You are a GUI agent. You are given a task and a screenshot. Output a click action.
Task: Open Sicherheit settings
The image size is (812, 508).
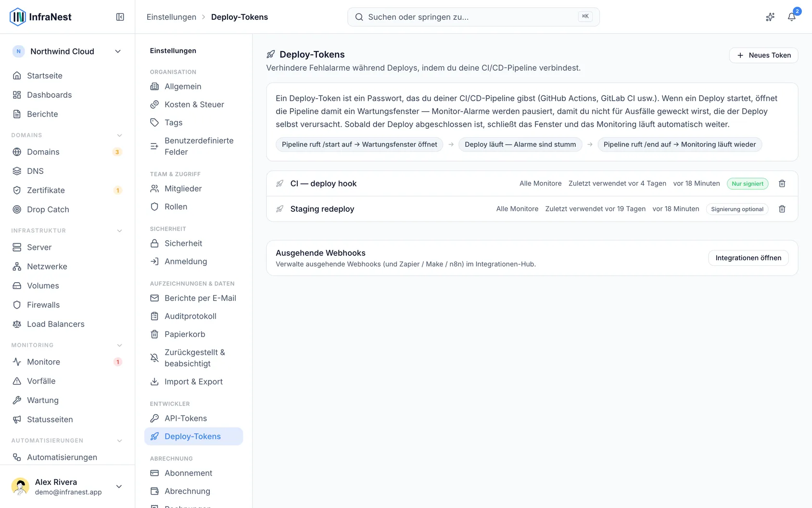(x=193, y=244)
